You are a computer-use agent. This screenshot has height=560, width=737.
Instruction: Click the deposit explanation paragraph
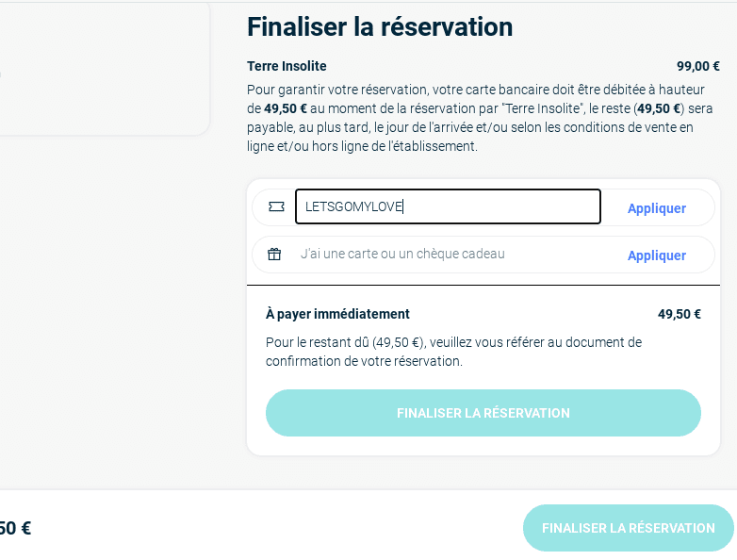[x=480, y=118]
